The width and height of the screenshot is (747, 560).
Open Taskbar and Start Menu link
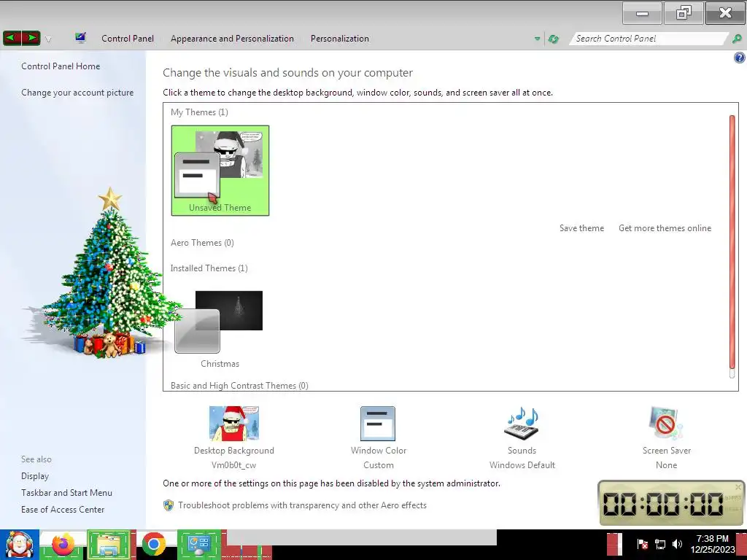coord(66,493)
